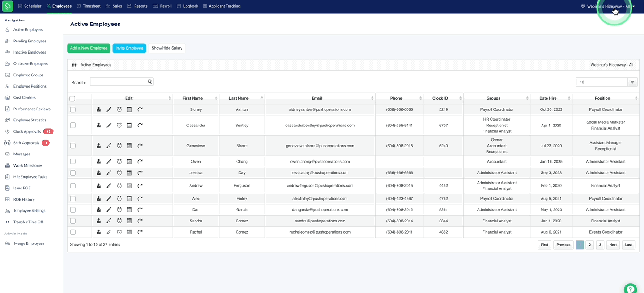Click the pencil edit icon for Dan Garcia
The image size is (644, 293).
point(109,210)
